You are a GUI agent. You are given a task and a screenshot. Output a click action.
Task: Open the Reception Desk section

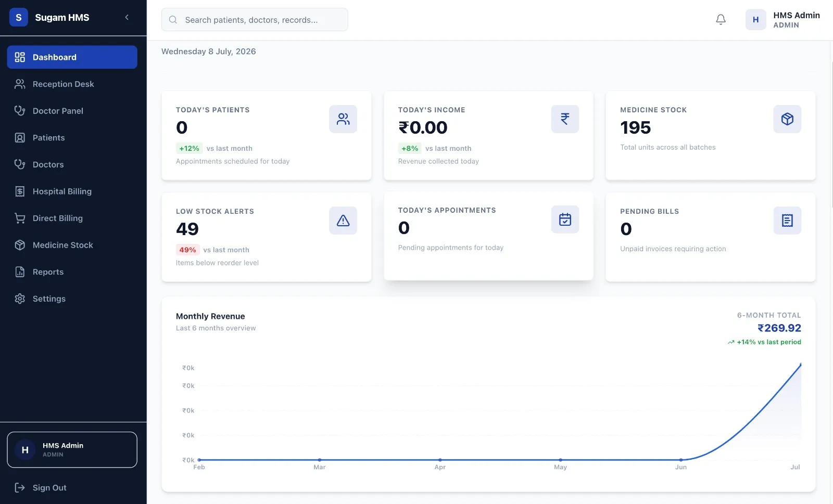click(72, 84)
